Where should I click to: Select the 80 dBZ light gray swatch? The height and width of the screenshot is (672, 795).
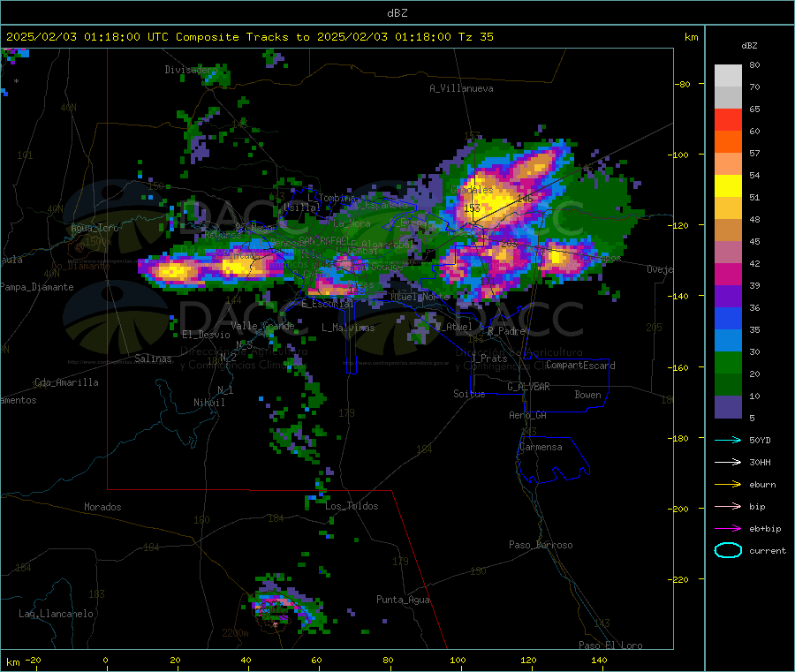[x=728, y=76]
